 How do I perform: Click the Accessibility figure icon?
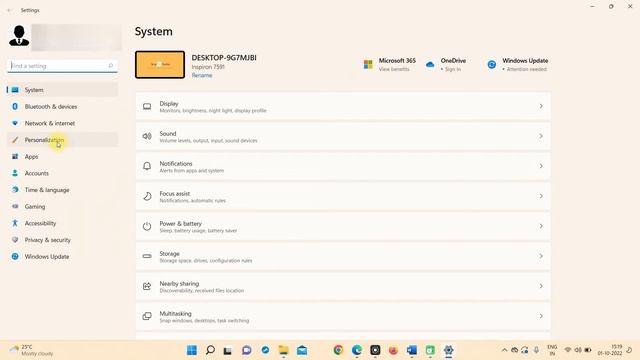click(x=15, y=223)
